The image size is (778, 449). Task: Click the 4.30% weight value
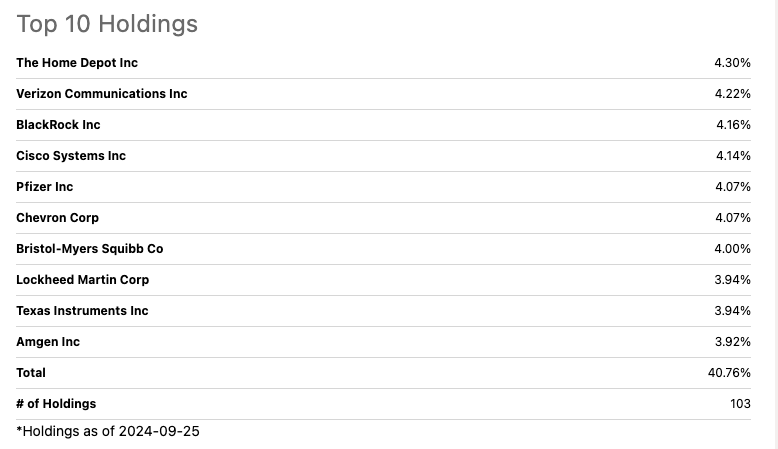tap(732, 63)
